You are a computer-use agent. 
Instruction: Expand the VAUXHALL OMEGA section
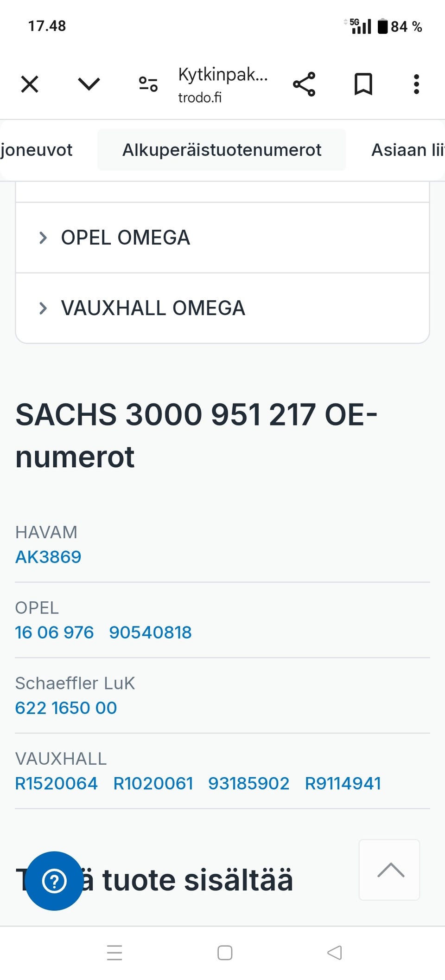click(153, 308)
